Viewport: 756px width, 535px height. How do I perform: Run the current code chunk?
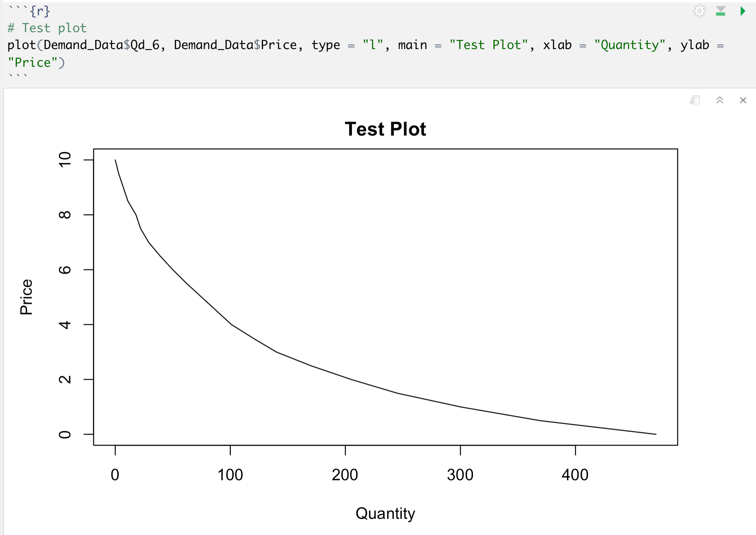click(x=742, y=11)
